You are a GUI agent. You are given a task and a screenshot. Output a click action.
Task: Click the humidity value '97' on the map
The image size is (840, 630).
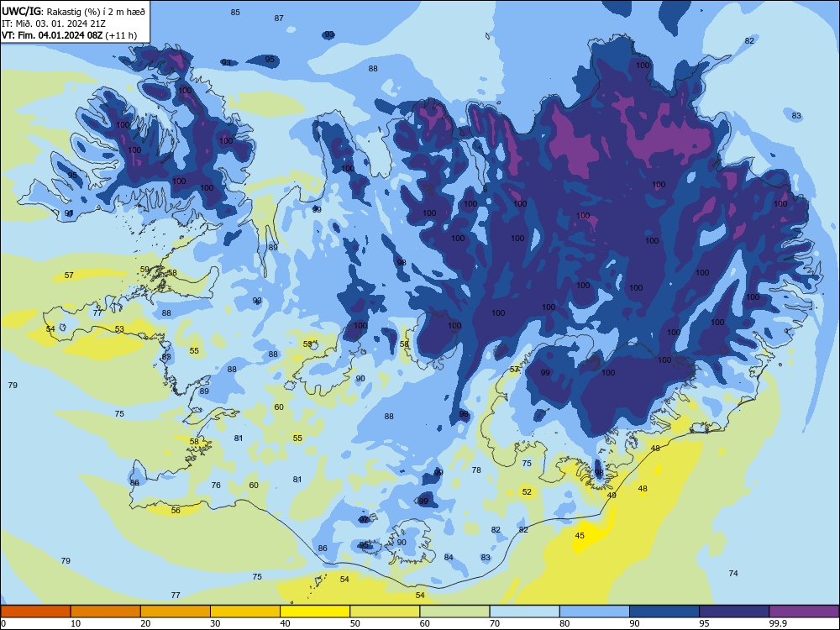tap(365, 520)
